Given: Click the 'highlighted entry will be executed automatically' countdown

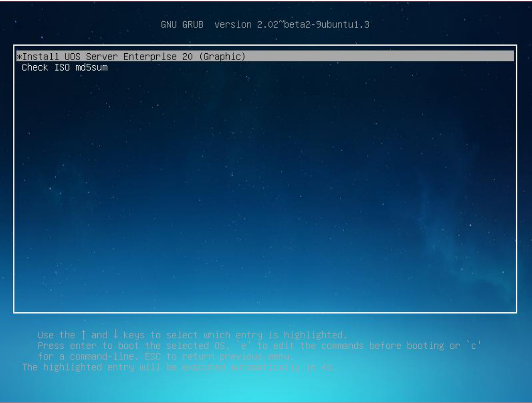Looking at the screenshot, I should [179, 367].
